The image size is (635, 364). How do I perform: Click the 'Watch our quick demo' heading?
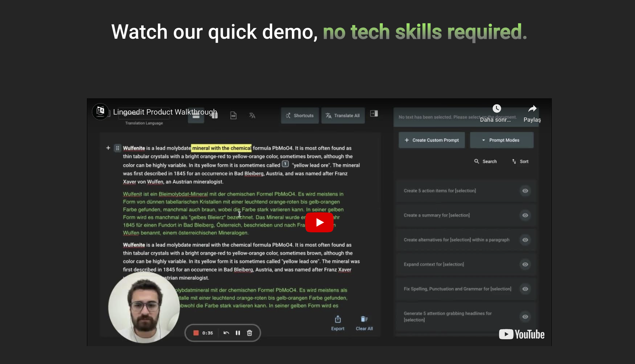coord(214,32)
